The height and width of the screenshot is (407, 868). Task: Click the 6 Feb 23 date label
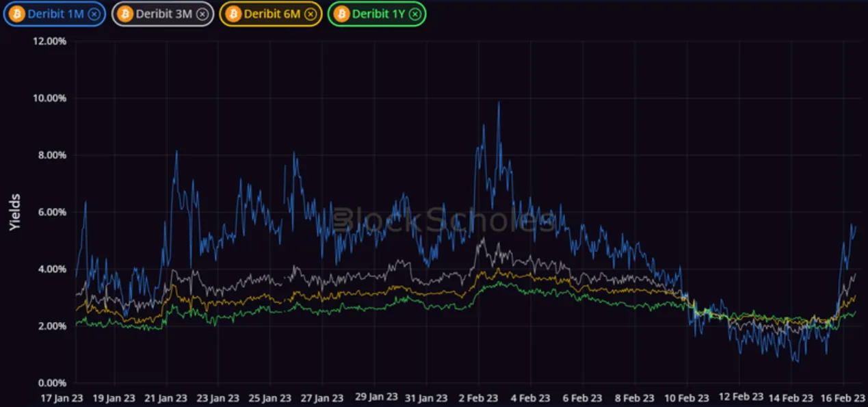[x=583, y=397]
